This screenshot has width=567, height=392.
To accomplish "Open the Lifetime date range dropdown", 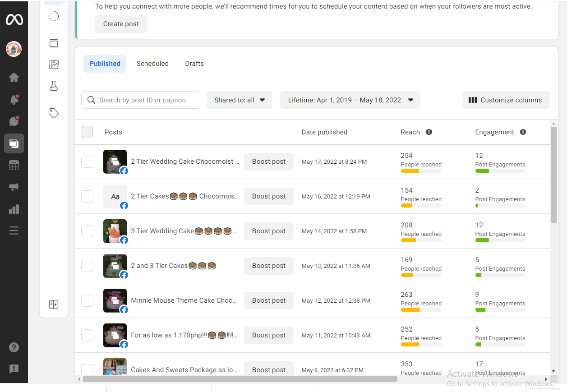I will pos(350,100).
